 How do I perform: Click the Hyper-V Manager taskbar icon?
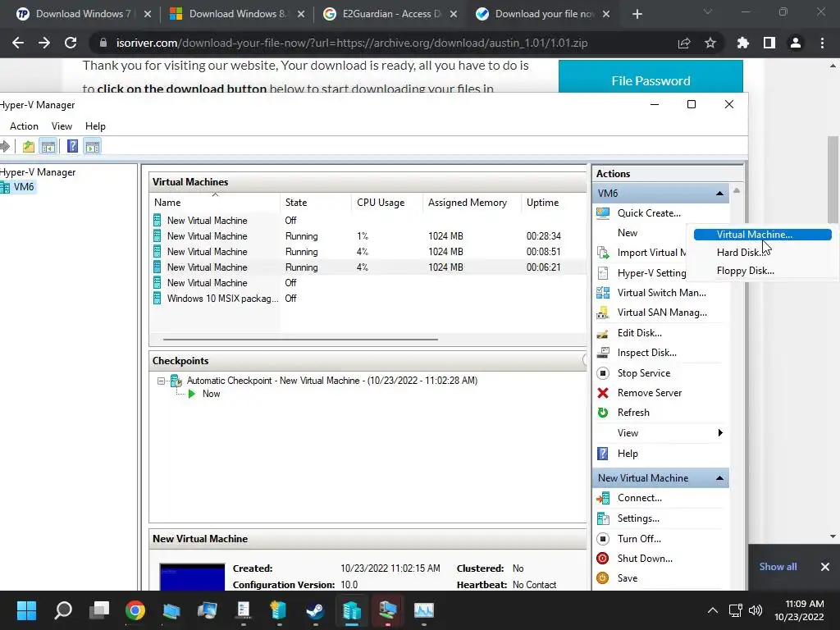[x=351, y=610]
